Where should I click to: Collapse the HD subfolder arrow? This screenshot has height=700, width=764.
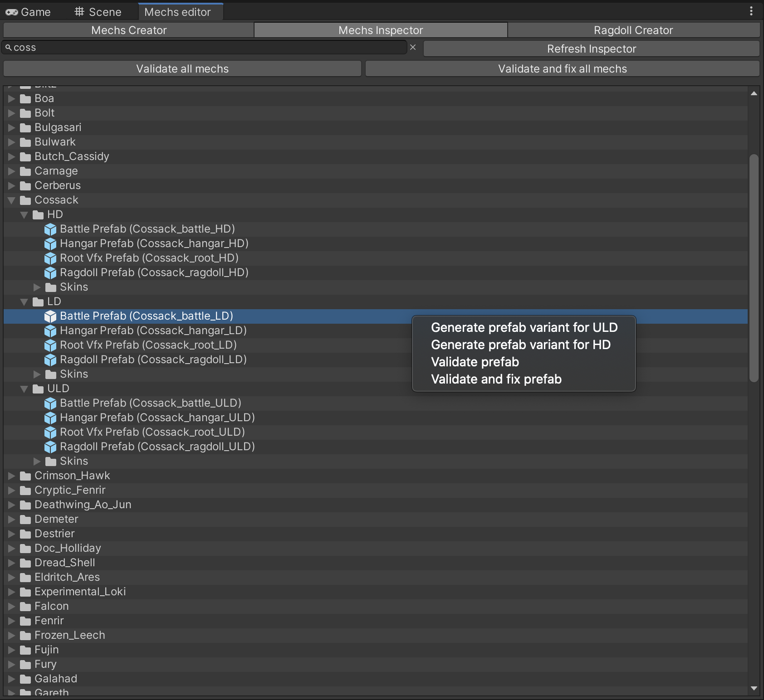pyautogui.click(x=24, y=215)
